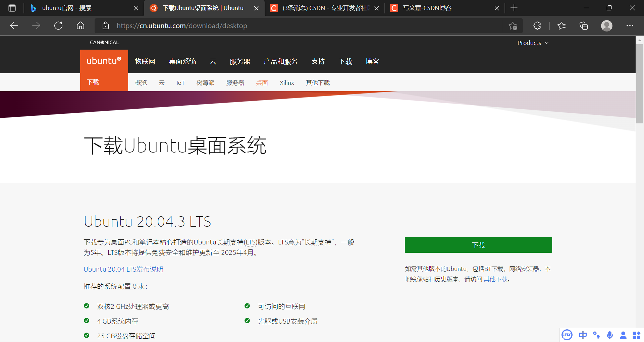
Task: Open the Ubuntu 20.04 LTS发布说明 link
Action: click(x=123, y=269)
